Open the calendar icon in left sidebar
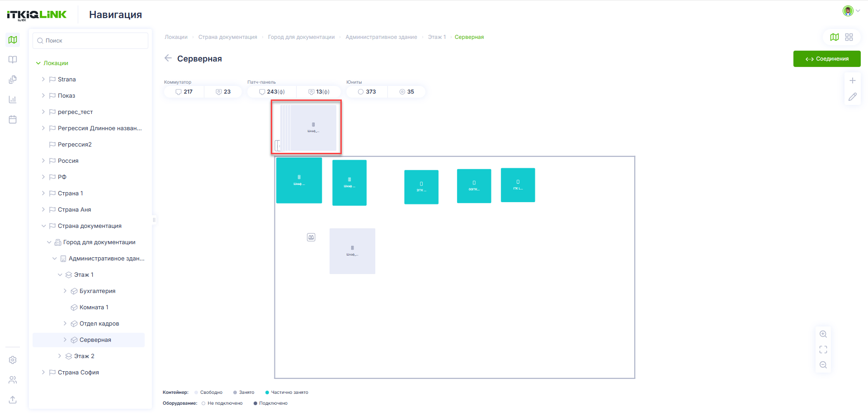868x416 pixels. coord(13,119)
